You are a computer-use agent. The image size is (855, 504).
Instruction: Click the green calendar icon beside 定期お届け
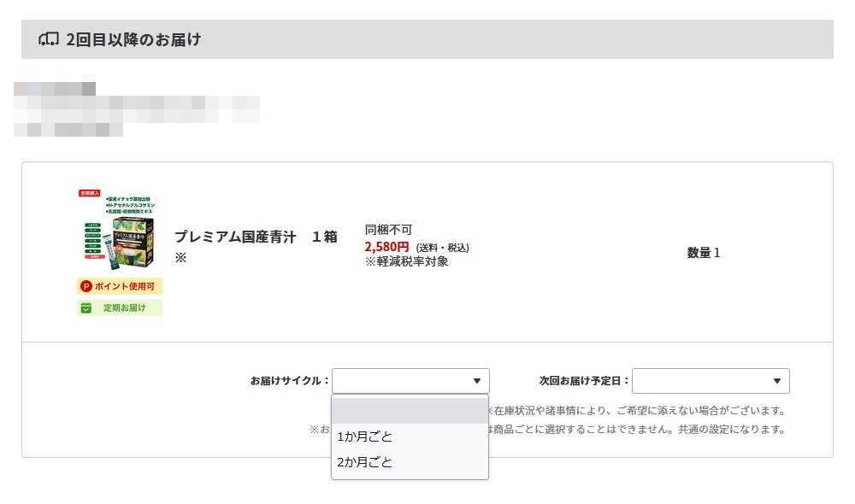point(85,308)
